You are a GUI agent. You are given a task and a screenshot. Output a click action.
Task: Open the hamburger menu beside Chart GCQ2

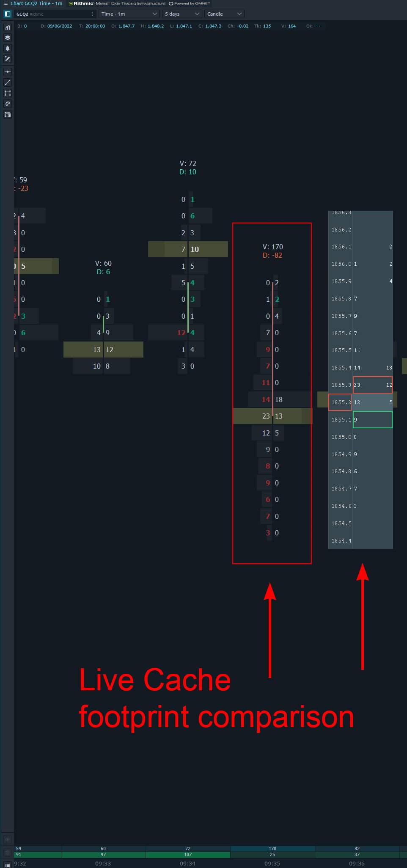(x=5, y=3)
